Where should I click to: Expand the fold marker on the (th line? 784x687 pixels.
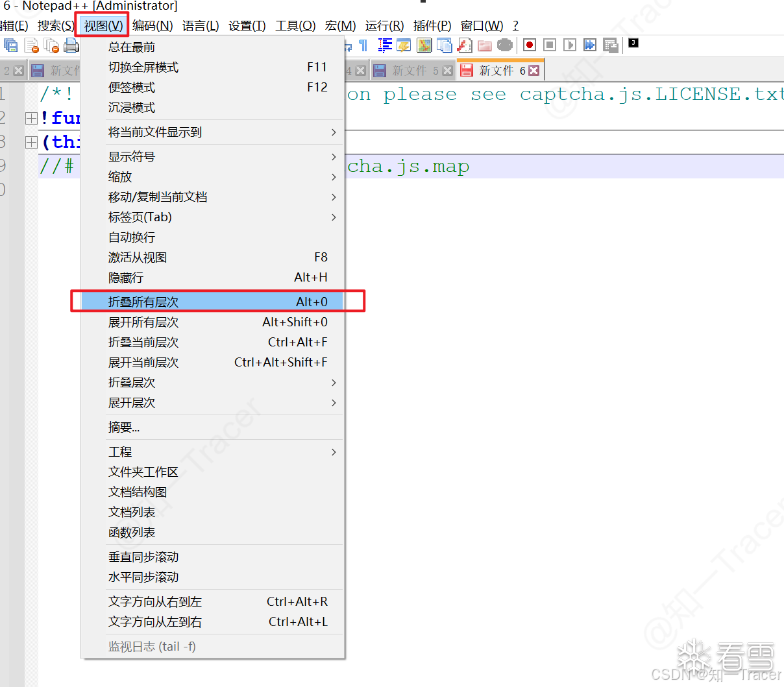[31, 142]
